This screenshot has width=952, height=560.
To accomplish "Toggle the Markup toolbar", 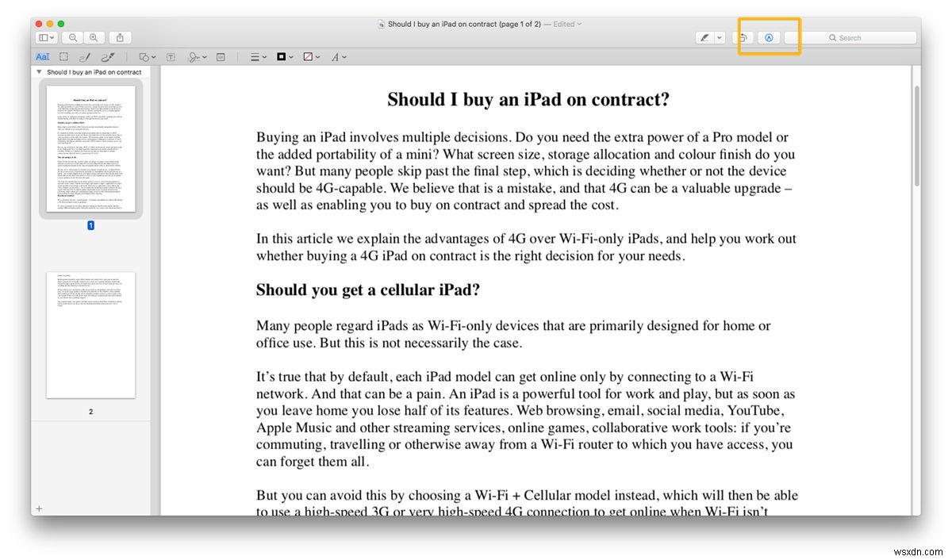I will point(770,37).
